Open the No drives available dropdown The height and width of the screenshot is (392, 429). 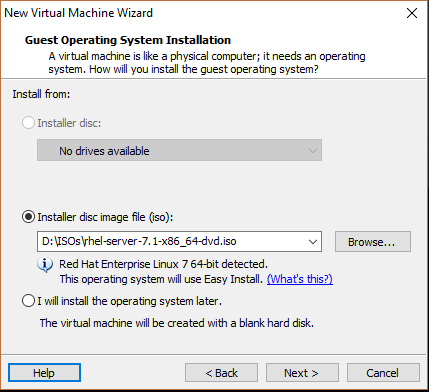click(179, 150)
